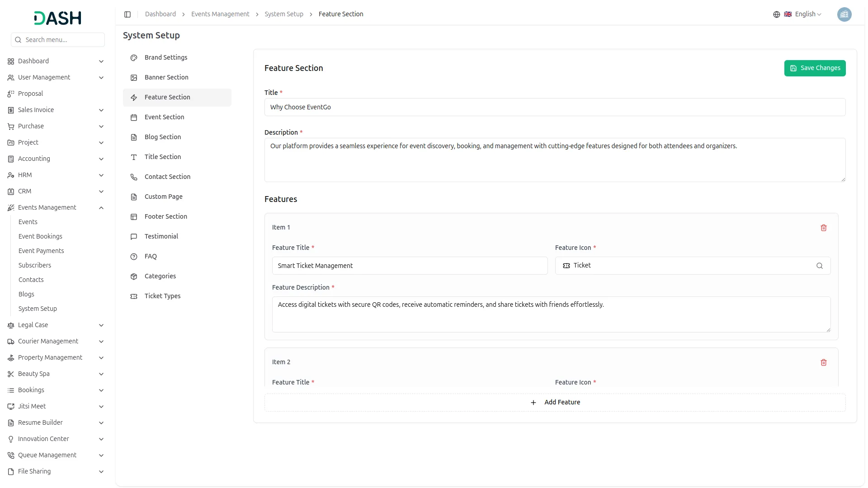This screenshot has width=868, height=488.
Task: Click the Save Changes button
Action: click(x=814, y=68)
